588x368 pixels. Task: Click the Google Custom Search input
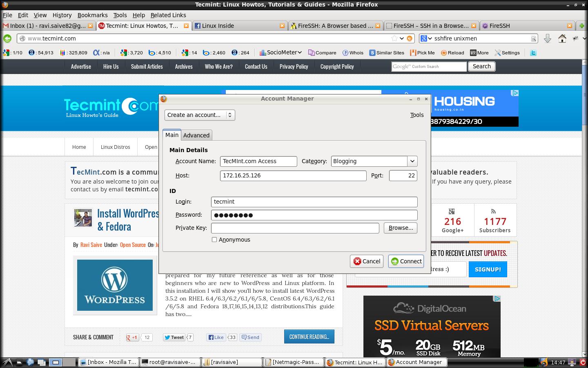[x=429, y=66]
